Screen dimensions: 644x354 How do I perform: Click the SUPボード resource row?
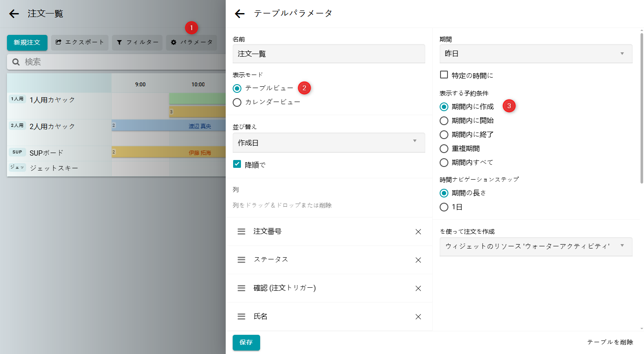coord(59,153)
